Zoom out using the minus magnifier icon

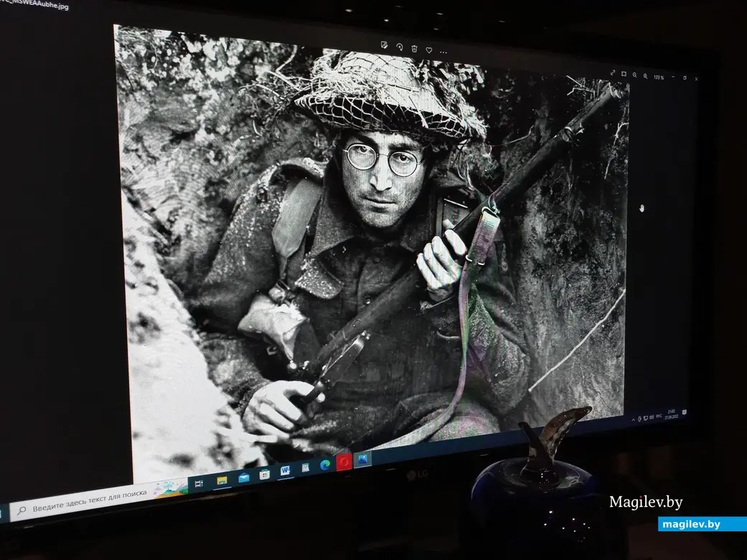[x=635, y=75]
